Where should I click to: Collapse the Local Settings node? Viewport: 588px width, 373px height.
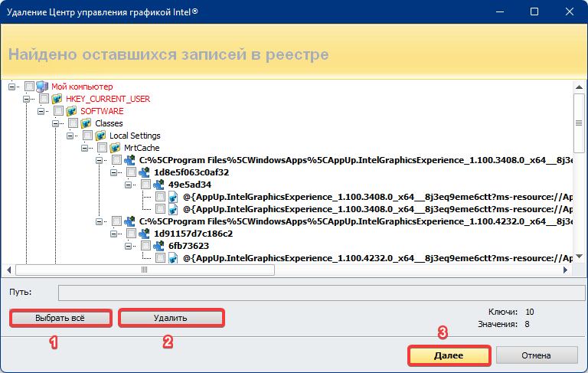pyautogui.click(x=70, y=136)
